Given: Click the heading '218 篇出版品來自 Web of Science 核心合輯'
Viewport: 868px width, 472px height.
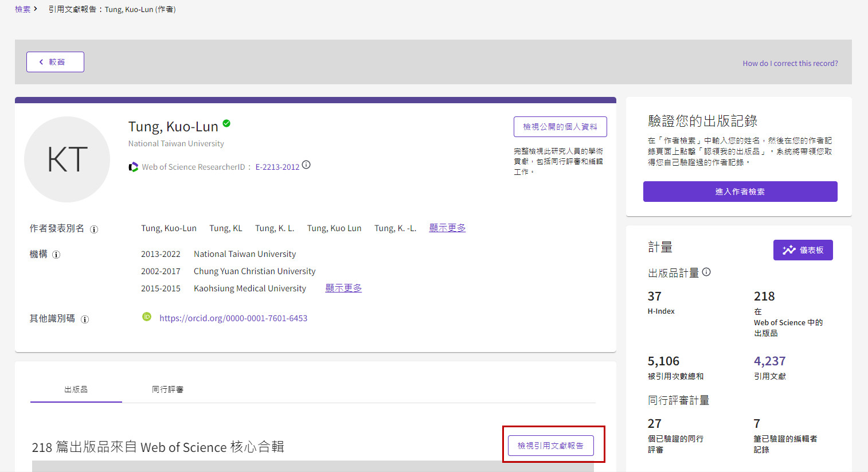Looking at the screenshot, I should coord(158,447).
